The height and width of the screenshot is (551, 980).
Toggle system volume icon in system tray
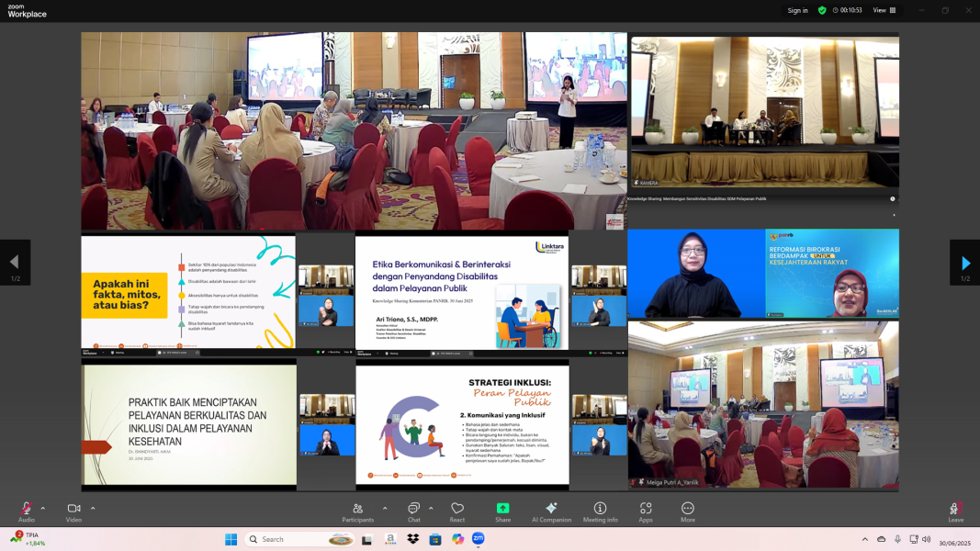pyautogui.click(x=926, y=539)
